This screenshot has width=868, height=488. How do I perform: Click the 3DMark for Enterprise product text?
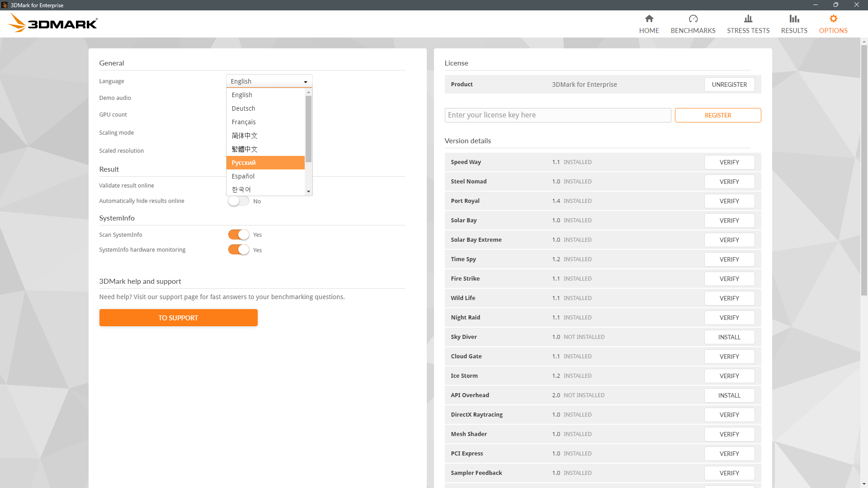click(584, 84)
